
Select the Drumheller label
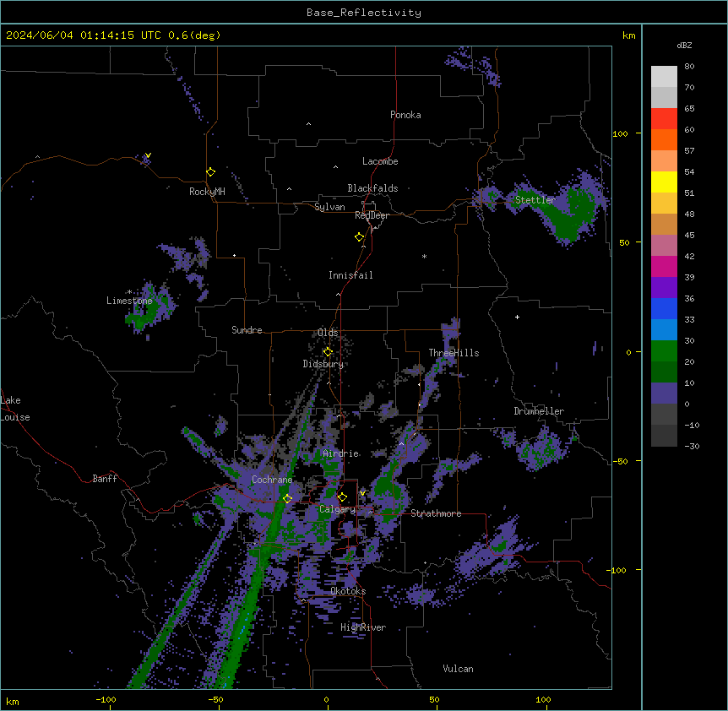click(539, 411)
